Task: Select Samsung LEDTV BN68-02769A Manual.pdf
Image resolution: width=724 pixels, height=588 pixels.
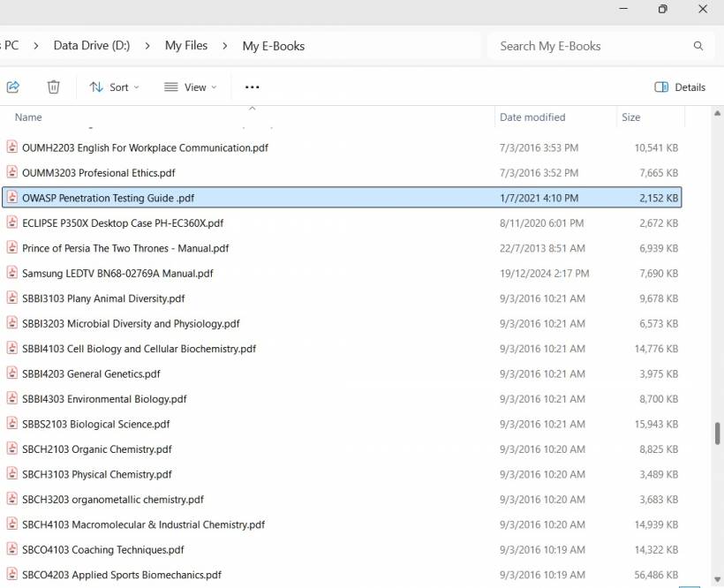Action: [x=342, y=273]
